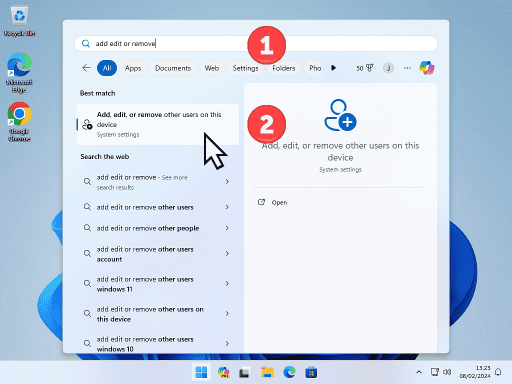Open the taskbar clock and date
Viewport: 512px width, 384px height.
click(475, 372)
